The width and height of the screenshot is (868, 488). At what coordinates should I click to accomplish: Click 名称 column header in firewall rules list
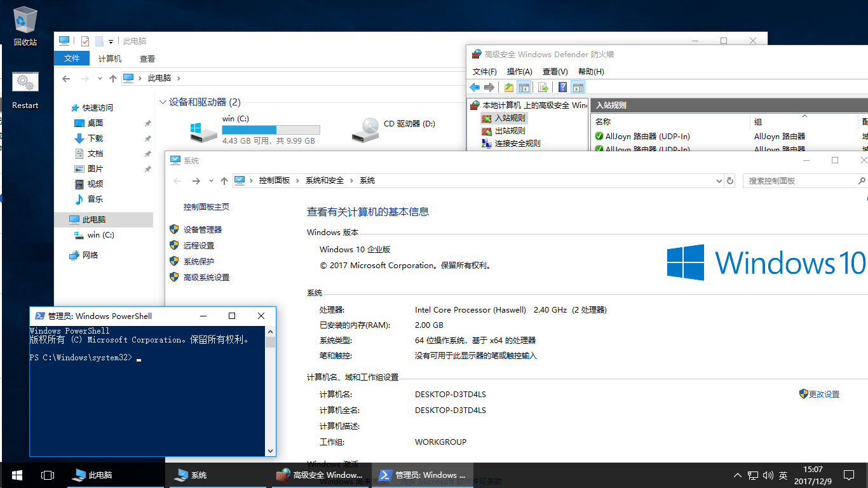coord(670,121)
